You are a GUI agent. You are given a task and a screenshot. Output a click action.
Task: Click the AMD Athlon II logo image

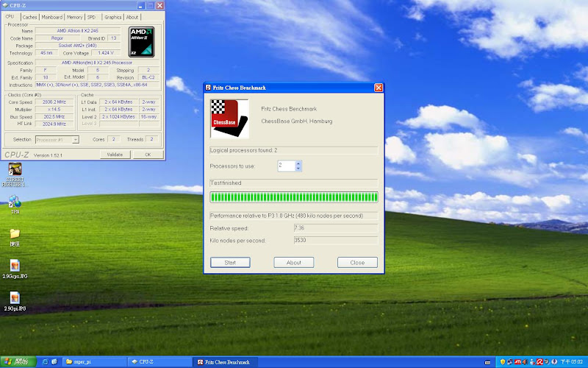tap(141, 42)
